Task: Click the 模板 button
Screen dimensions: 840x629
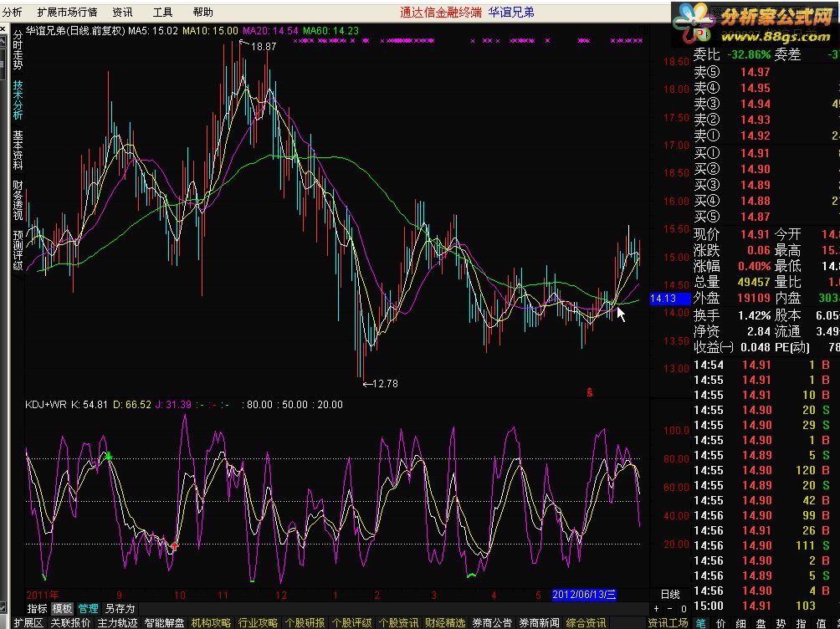Action: coord(62,609)
